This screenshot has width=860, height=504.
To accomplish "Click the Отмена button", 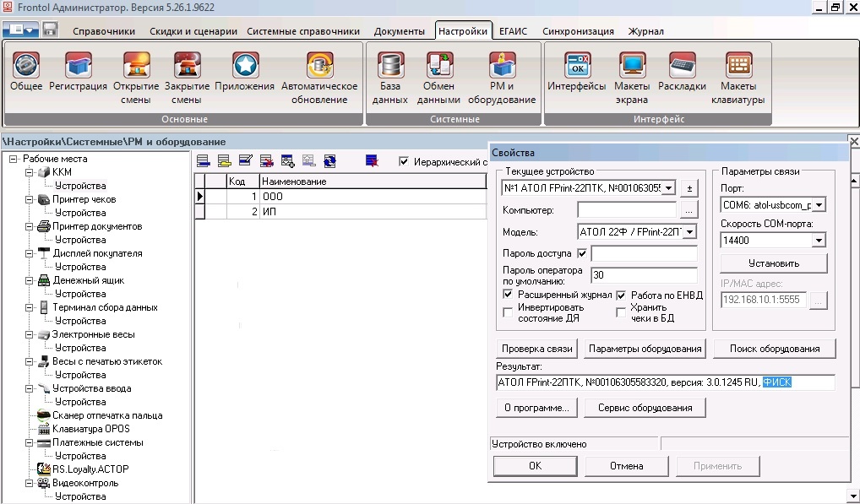I will (626, 466).
